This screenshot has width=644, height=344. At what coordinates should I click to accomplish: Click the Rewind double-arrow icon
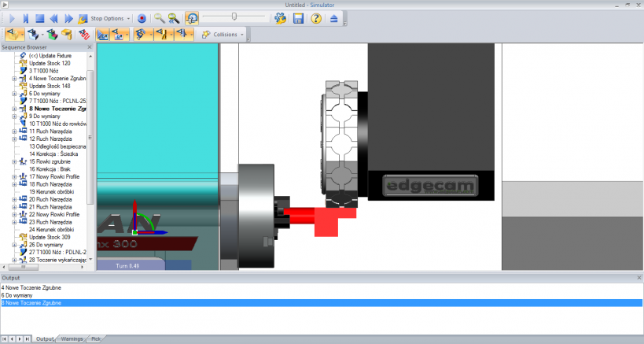53,18
